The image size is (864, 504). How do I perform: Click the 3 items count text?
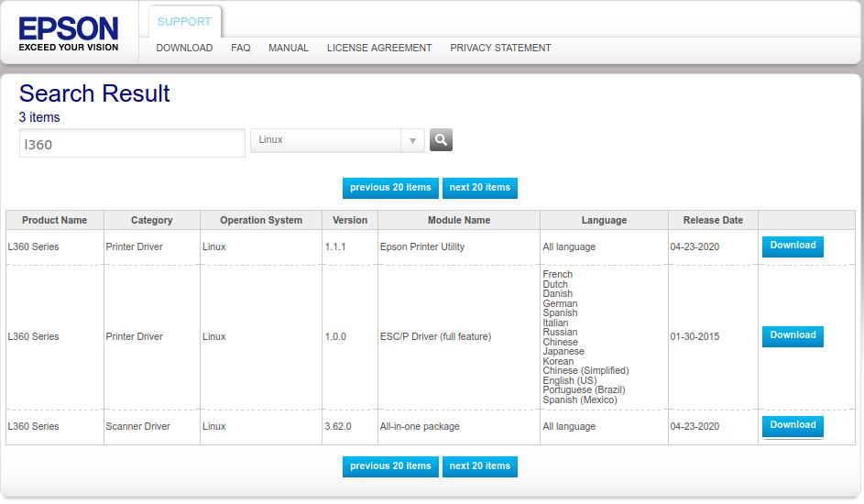(x=39, y=117)
